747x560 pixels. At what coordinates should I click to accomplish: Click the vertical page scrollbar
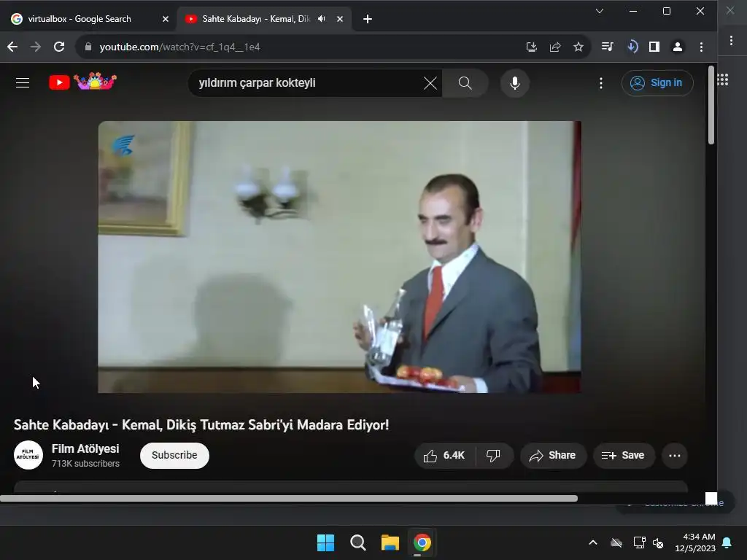pyautogui.click(x=711, y=105)
